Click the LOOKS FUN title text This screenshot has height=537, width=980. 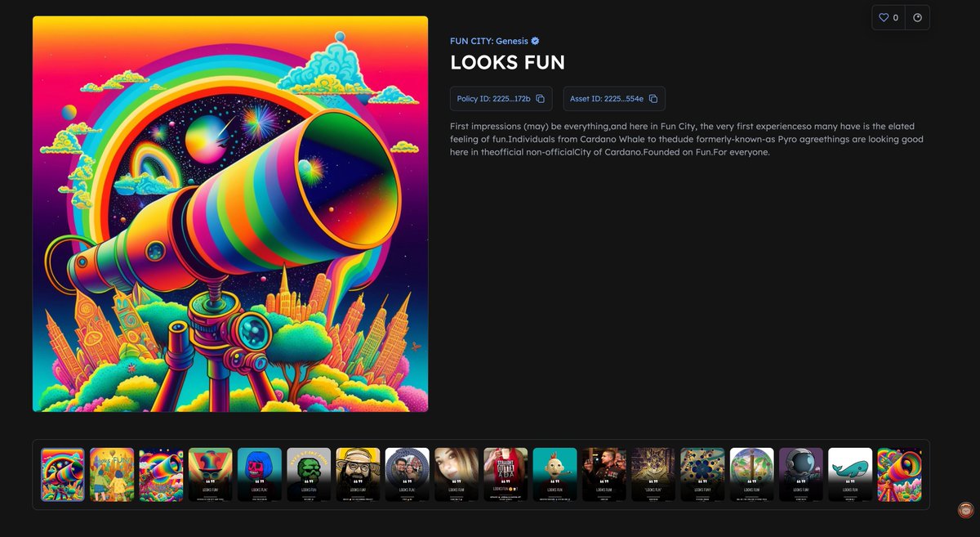point(506,62)
